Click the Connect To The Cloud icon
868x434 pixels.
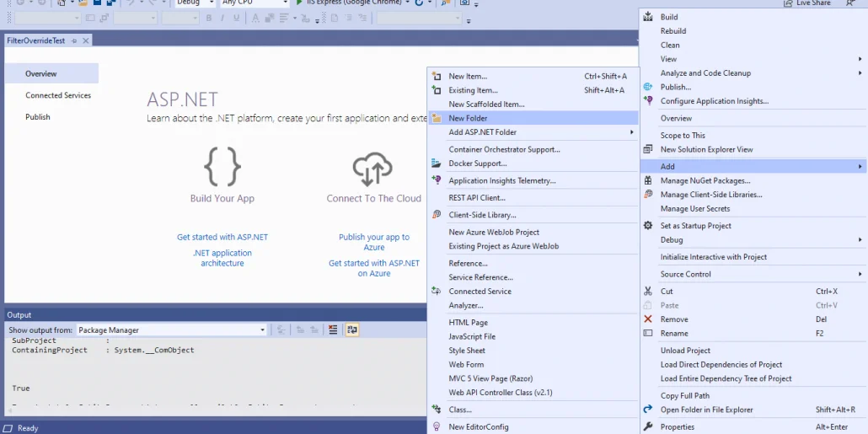point(372,169)
